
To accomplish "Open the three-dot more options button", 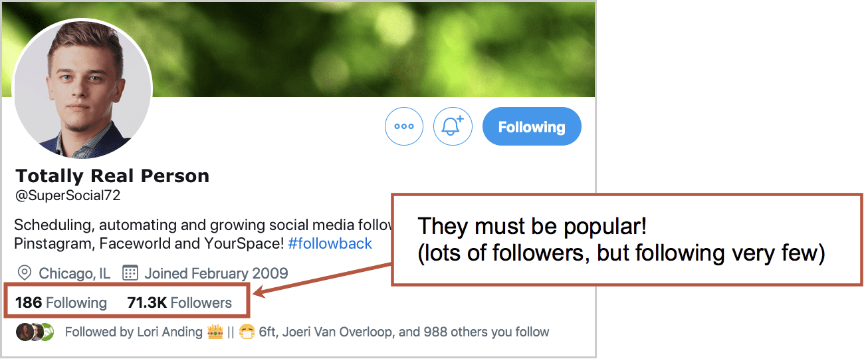I will pos(404,126).
